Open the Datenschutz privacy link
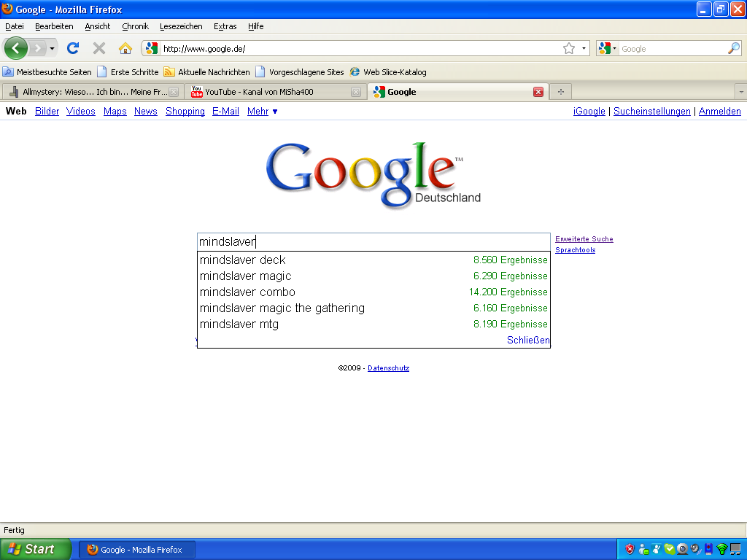The height and width of the screenshot is (560, 747). 388,368
